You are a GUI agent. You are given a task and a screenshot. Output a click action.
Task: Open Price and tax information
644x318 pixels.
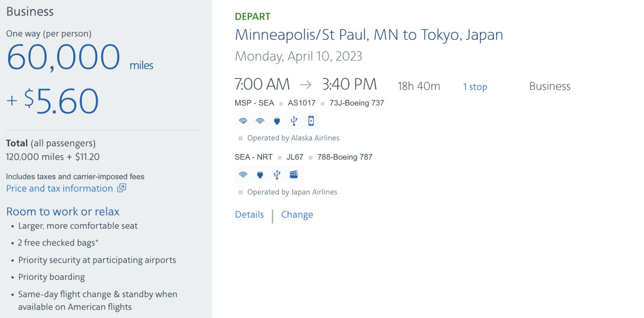pos(59,189)
